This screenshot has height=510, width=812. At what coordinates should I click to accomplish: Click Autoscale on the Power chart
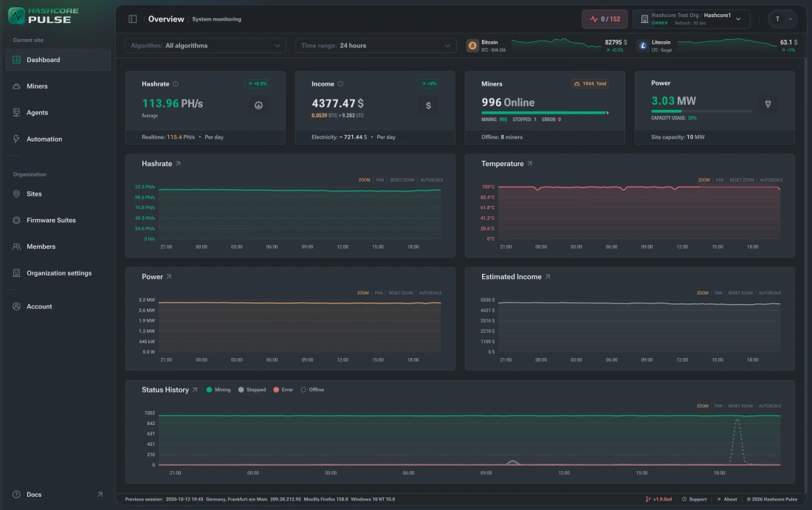point(430,293)
